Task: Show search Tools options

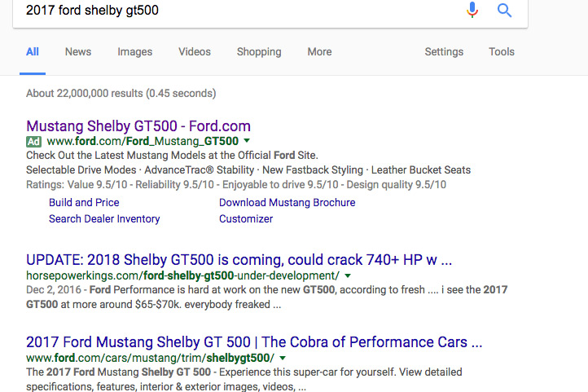Action: coord(502,51)
